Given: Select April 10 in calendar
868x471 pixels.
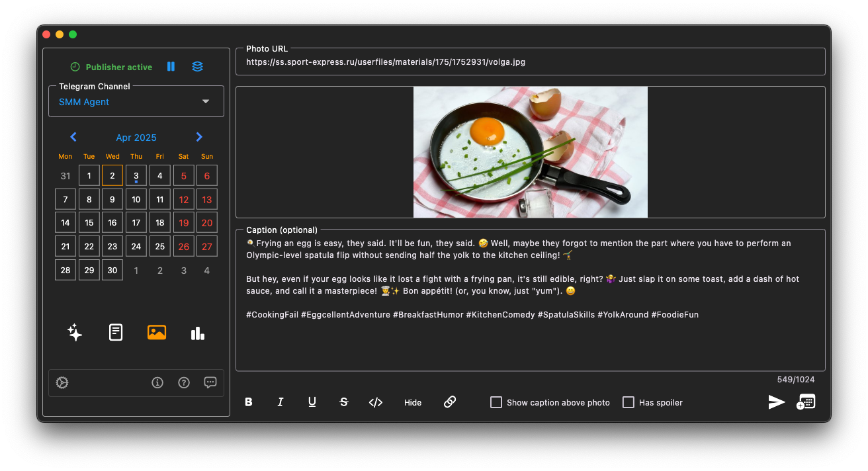Looking at the screenshot, I should (136, 200).
